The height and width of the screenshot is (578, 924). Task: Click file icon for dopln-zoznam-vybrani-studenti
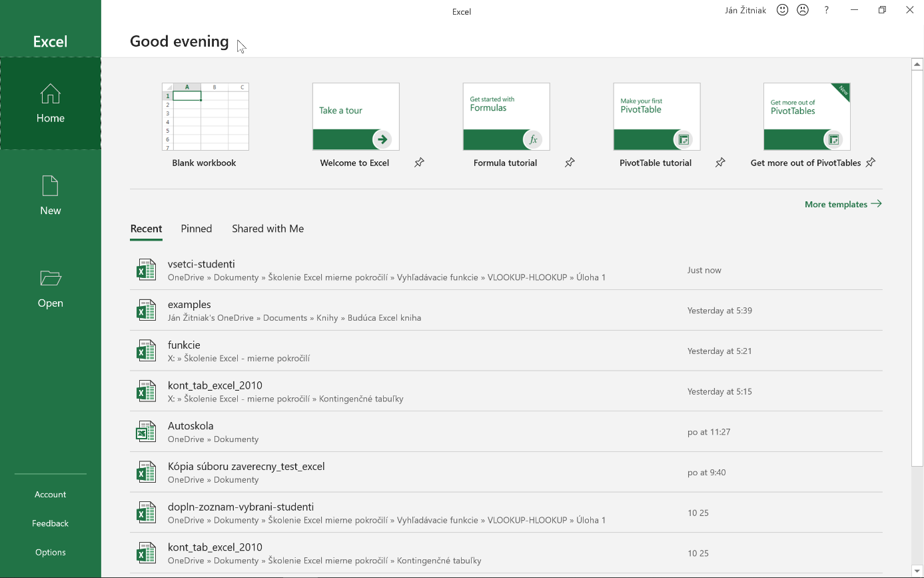click(146, 513)
